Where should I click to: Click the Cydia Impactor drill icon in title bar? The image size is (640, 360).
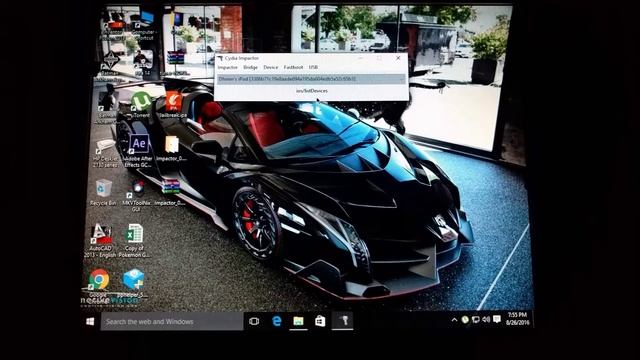pyautogui.click(x=220, y=58)
